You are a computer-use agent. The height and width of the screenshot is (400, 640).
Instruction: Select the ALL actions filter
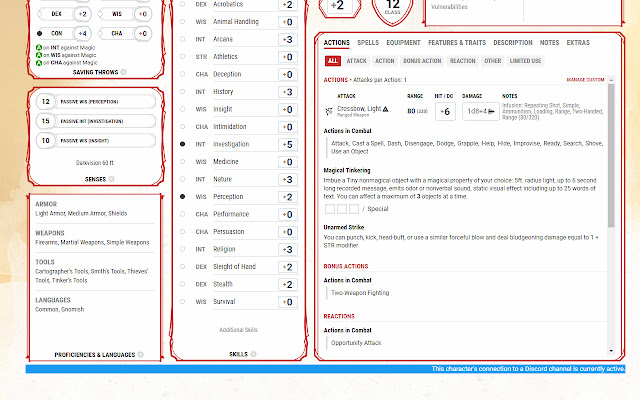coord(333,61)
